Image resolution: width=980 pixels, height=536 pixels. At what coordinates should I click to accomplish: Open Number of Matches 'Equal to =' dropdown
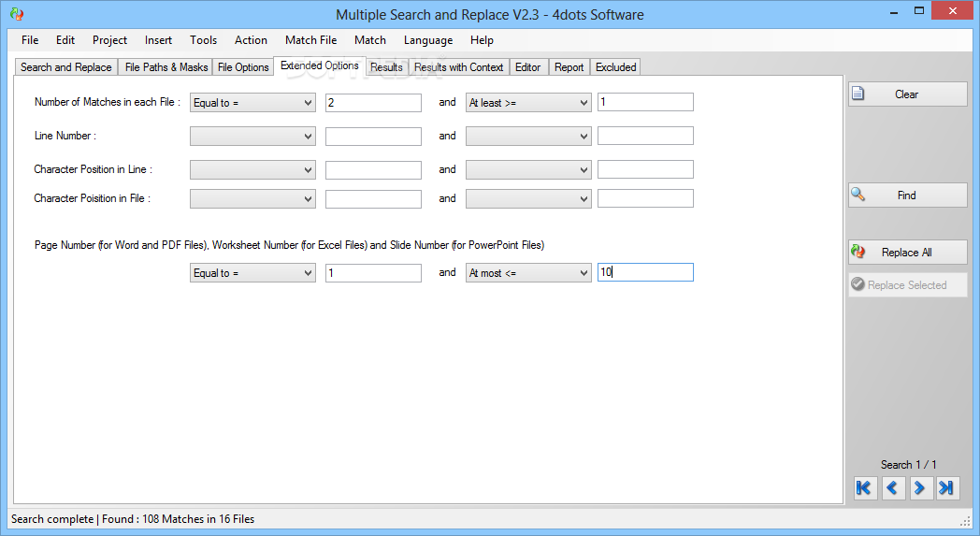[252, 103]
